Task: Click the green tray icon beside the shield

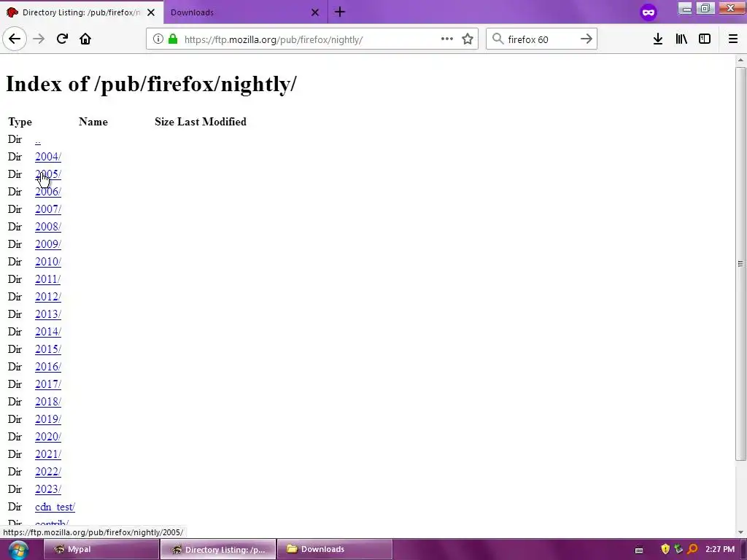Action: point(678,549)
